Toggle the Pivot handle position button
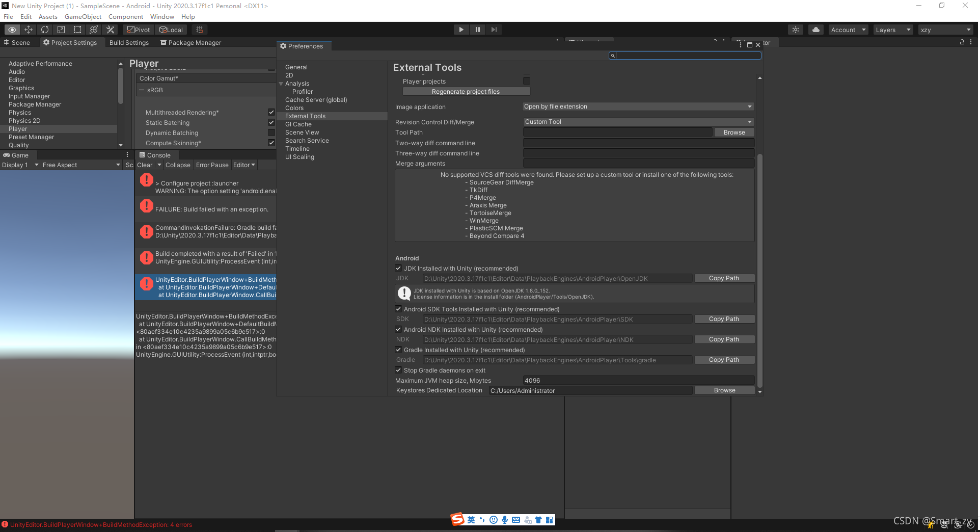This screenshot has width=980, height=532. [139, 30]
